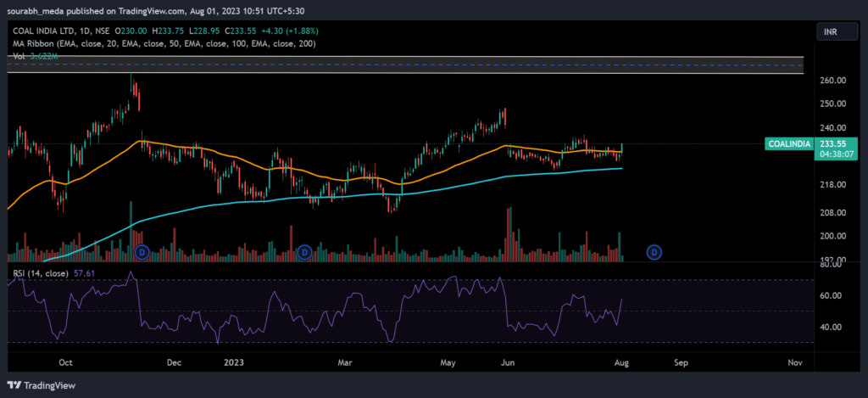The width and height of the screenshot is (868, 398).
Task: Click the May label on time axis
Action: [x=448, y=363]
